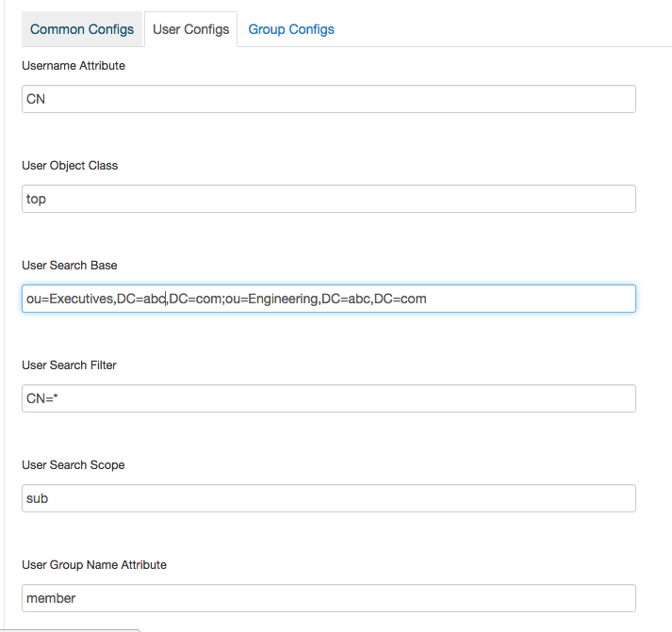Open the Group Configs tab

pyautogui.click(x=291, y=29)
